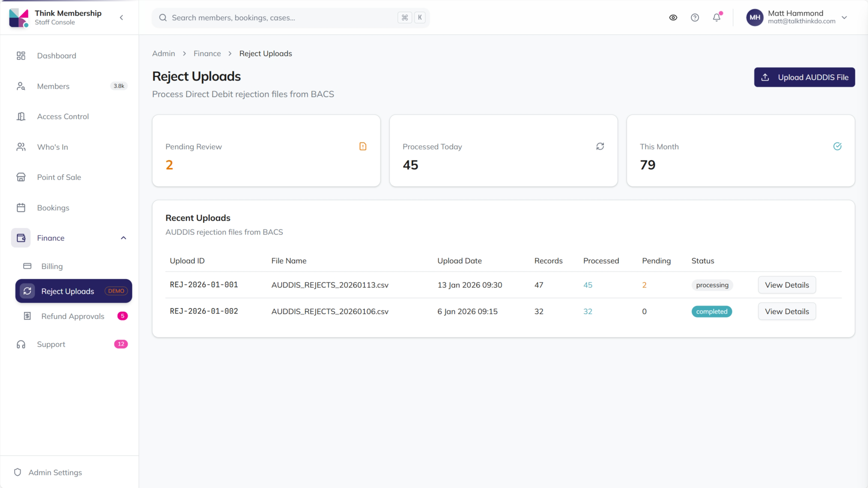Open the help question mark icon
868x488 pixels.
(695, 18)
